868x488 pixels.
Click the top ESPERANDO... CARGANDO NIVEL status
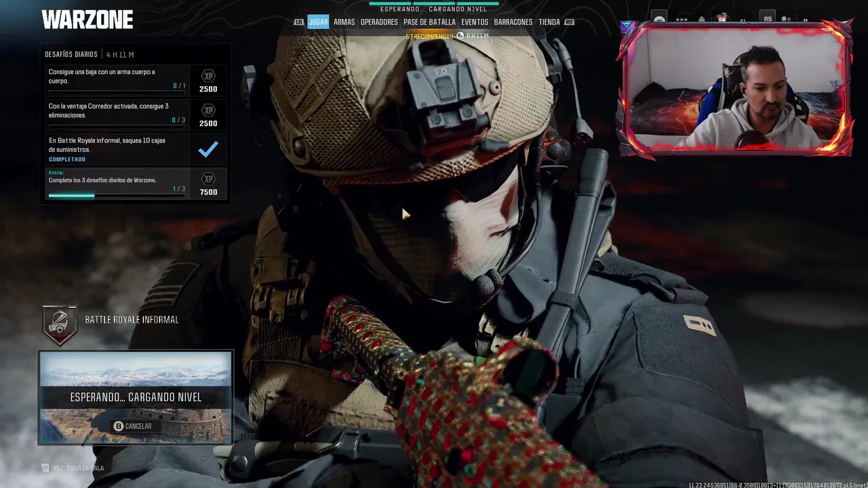coord(433,9)
